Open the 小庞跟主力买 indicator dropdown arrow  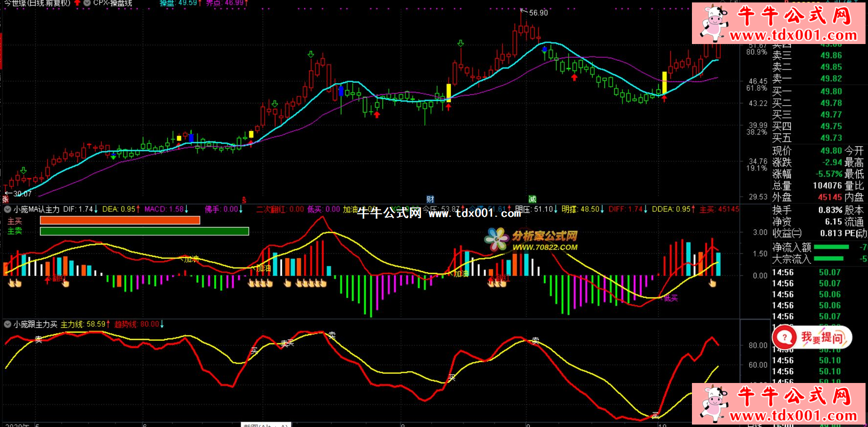click(8, 324)
